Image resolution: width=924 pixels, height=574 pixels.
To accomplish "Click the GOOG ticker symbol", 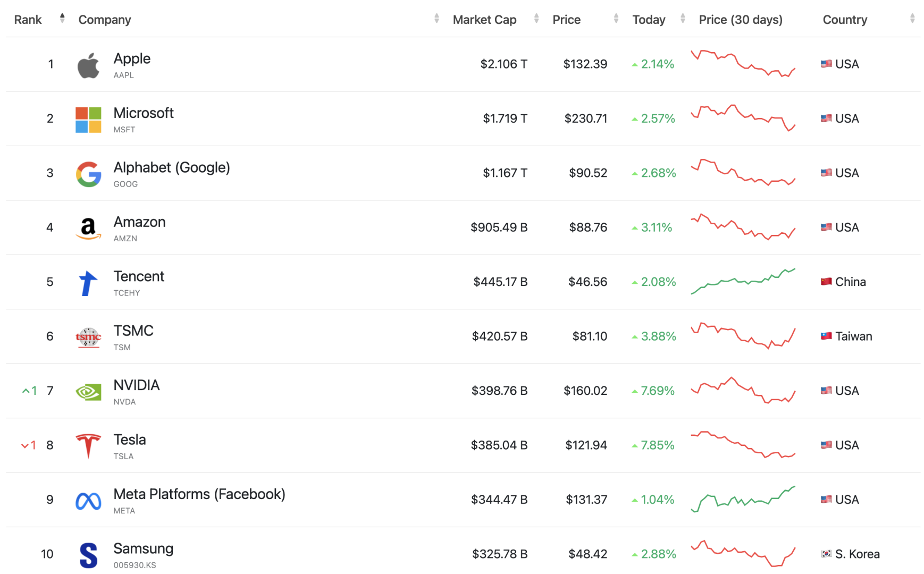I will coord(125,184).
